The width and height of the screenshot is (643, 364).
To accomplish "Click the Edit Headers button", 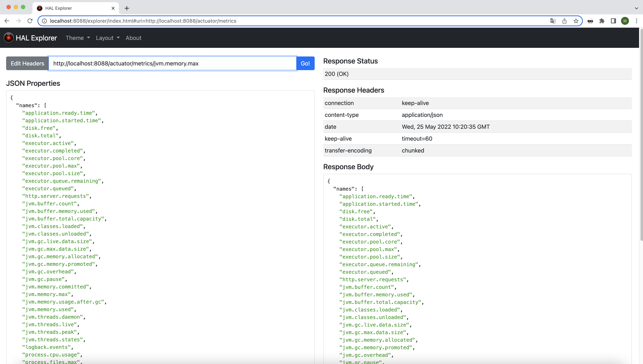I will pyautogui.click(x=27, y=63).
